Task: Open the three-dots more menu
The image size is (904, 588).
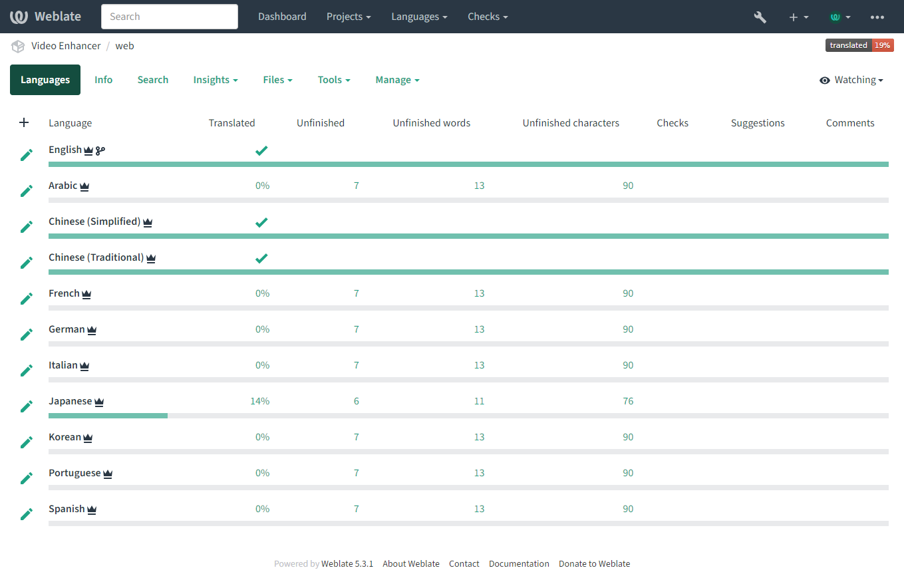Action: pyautogui.click(x=877, y=17)
